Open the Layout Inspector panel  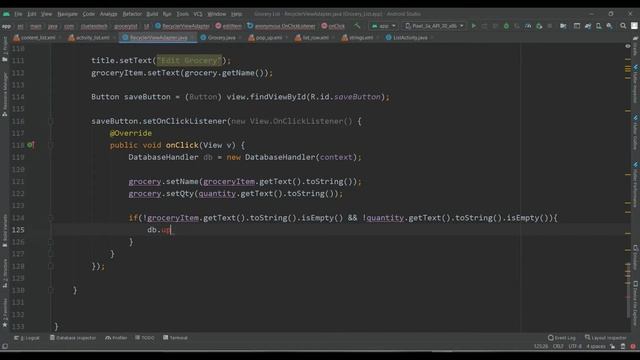(x=605, y=338)
